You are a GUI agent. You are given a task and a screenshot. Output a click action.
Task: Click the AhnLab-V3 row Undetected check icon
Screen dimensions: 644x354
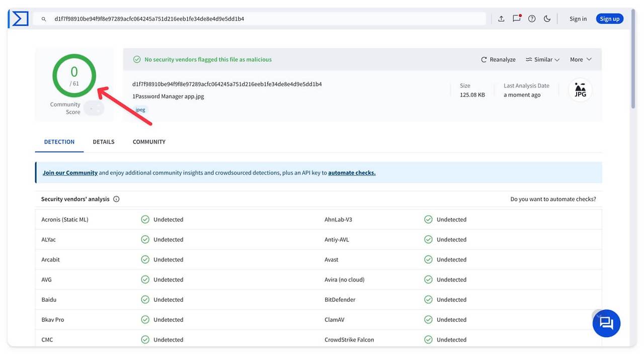pos(428,219)
